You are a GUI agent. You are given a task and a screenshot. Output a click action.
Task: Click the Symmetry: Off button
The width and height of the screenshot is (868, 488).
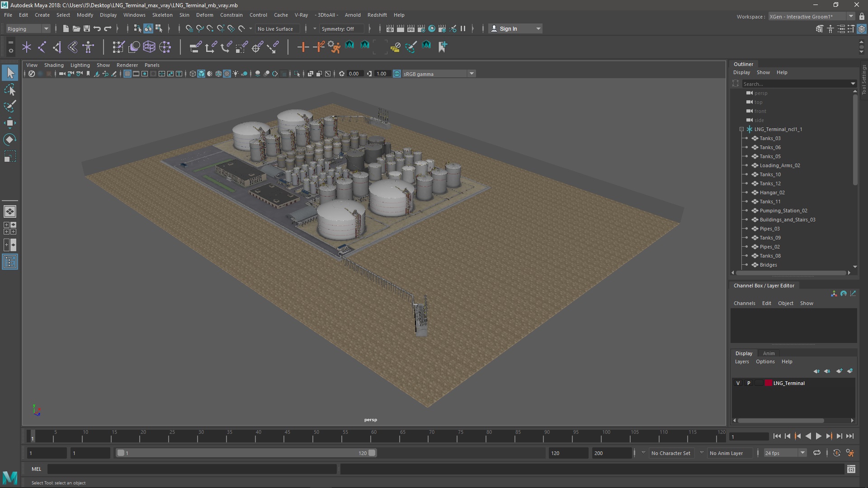341,28
